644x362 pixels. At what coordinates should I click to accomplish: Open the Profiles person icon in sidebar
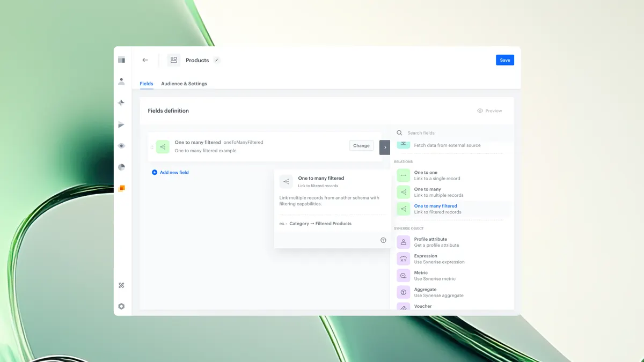[121, 82]
